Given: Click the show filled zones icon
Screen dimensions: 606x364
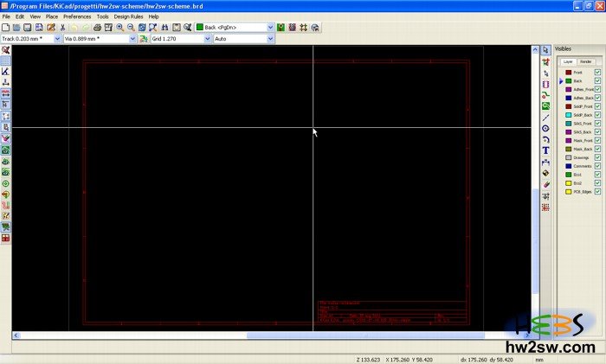Looking at the screenshot, I should tap(5, 150).
